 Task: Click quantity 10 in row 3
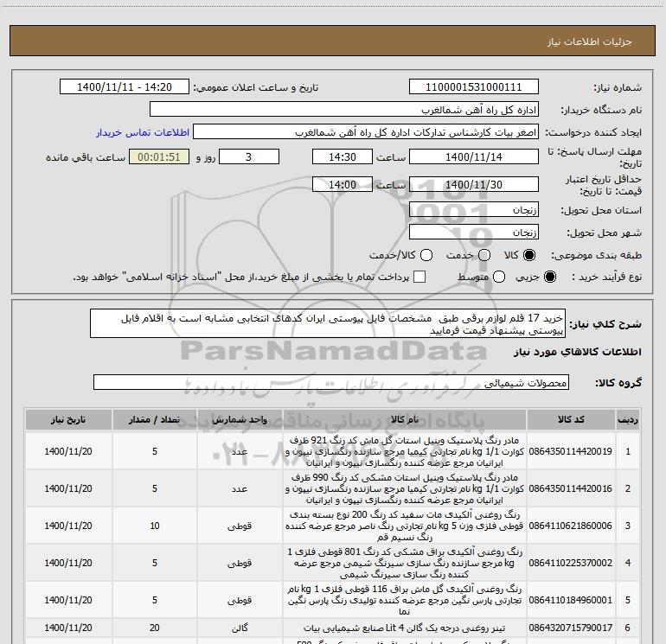tap(155, 526)
